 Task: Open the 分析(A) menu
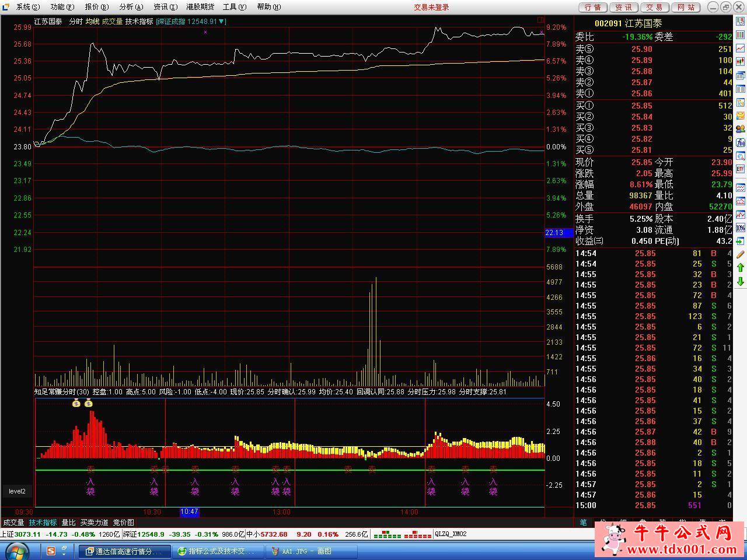pyautogui.click(x=131, y=7)
